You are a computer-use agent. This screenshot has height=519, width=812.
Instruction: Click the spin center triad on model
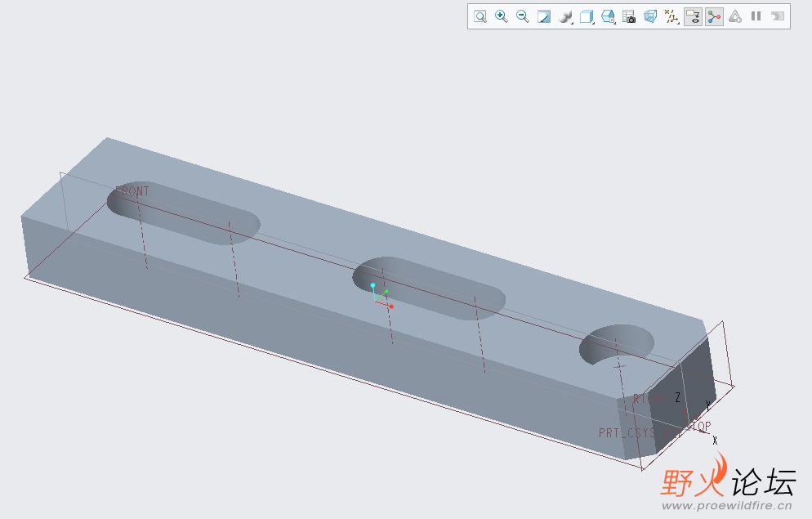click(381, 296)
